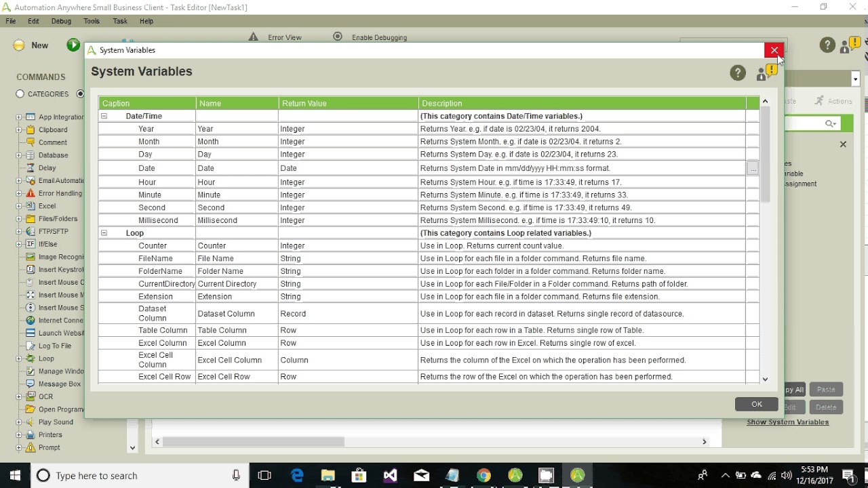
Task: Open help question icon in System Variables dialog
Action: coord(738,73)
